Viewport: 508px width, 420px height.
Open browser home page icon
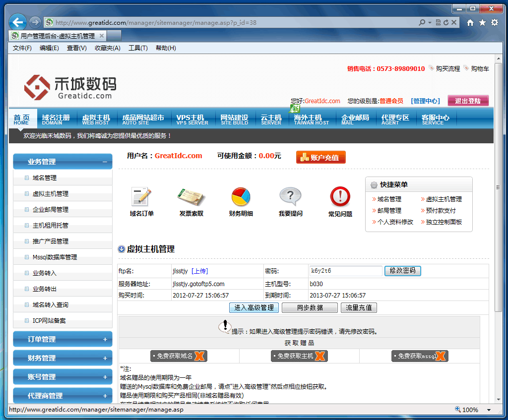[470, 23]
